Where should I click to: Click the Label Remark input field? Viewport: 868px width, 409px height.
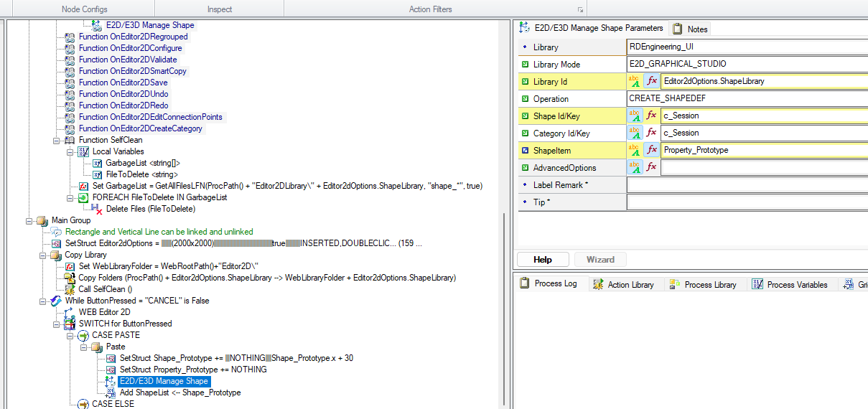pyautogui.click(x=747, y=184)
